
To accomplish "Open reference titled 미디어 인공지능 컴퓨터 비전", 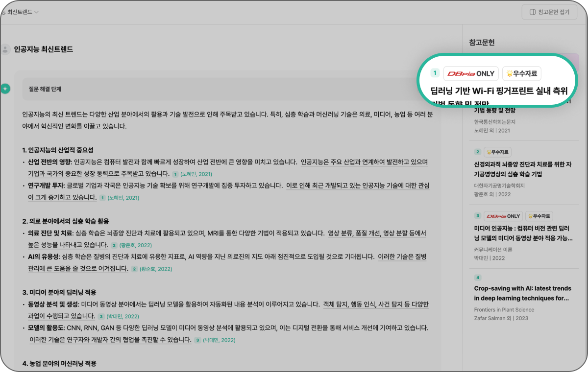I will click(x=522, y=233).
